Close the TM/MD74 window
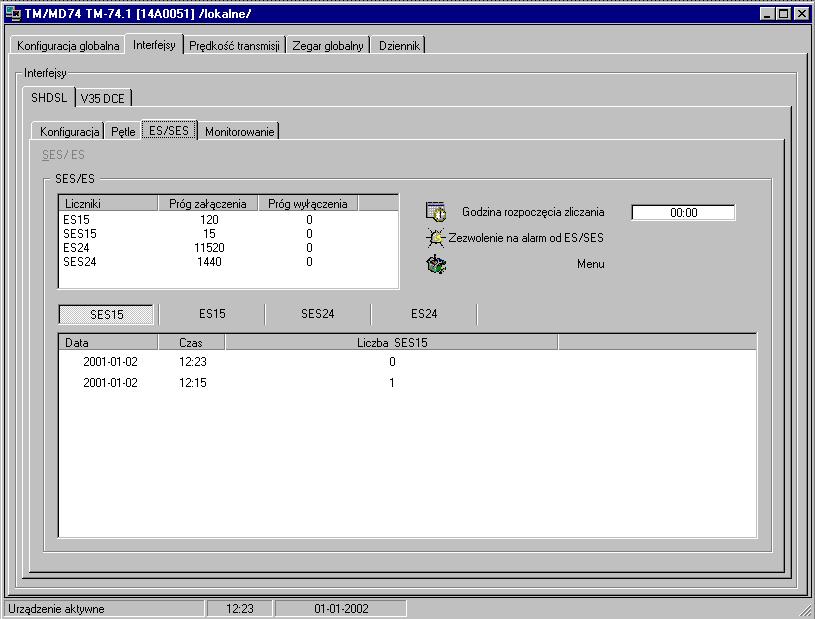The image size is (815, 619). 802,14
